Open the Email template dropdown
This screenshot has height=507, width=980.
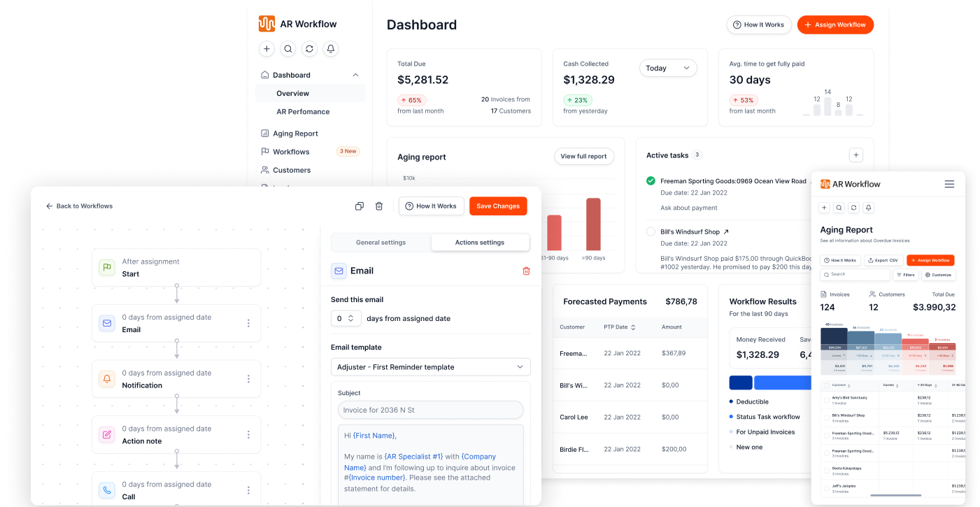tap(430, 367)
